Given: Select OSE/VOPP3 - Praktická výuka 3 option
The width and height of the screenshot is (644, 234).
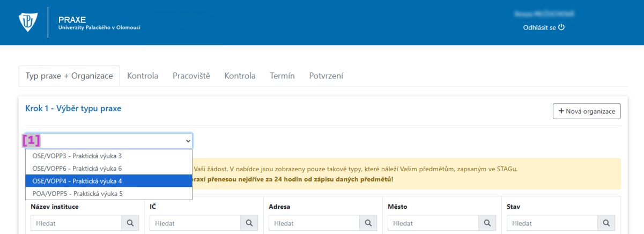Looking at the screenshot, I should [77, 156].
